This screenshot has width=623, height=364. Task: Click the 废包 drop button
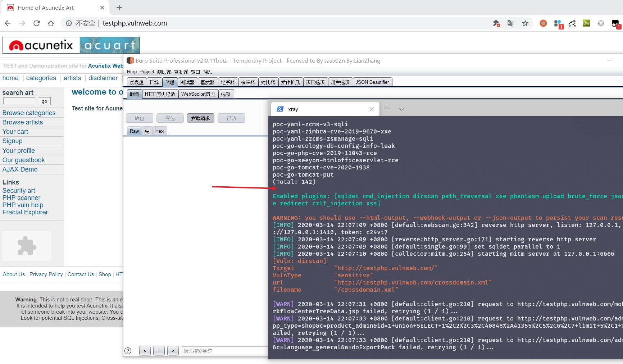click(170, 118)
